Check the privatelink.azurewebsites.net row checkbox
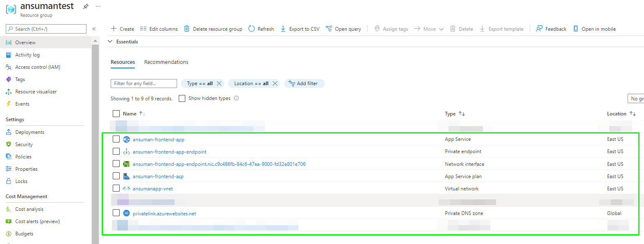 [116, 213]
